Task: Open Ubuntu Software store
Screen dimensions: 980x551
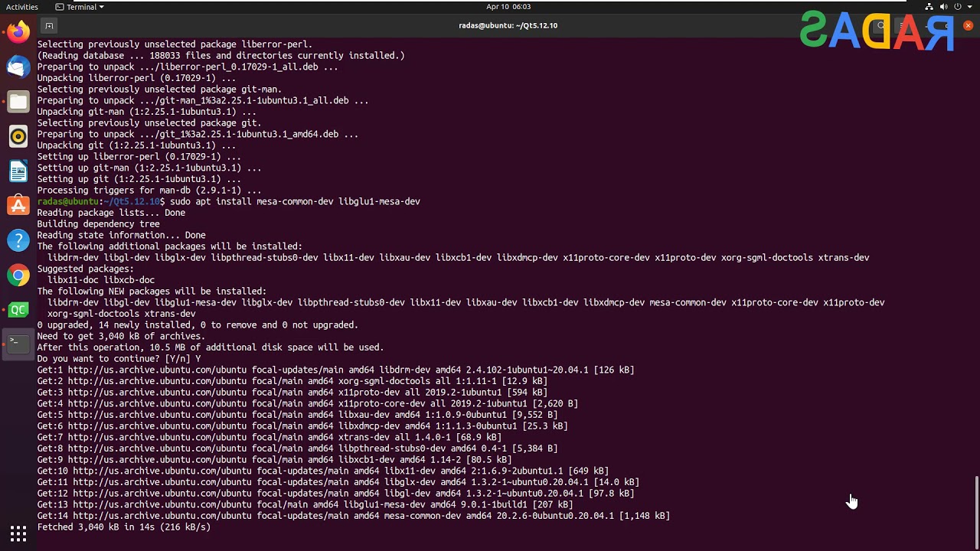Action: click(x=18, y=206)
